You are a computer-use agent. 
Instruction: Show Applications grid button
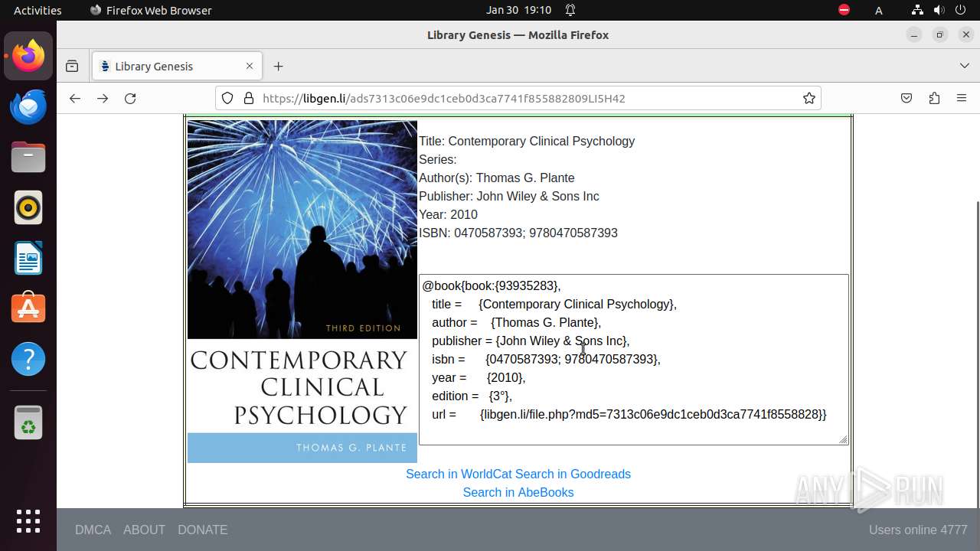point(28,520)
